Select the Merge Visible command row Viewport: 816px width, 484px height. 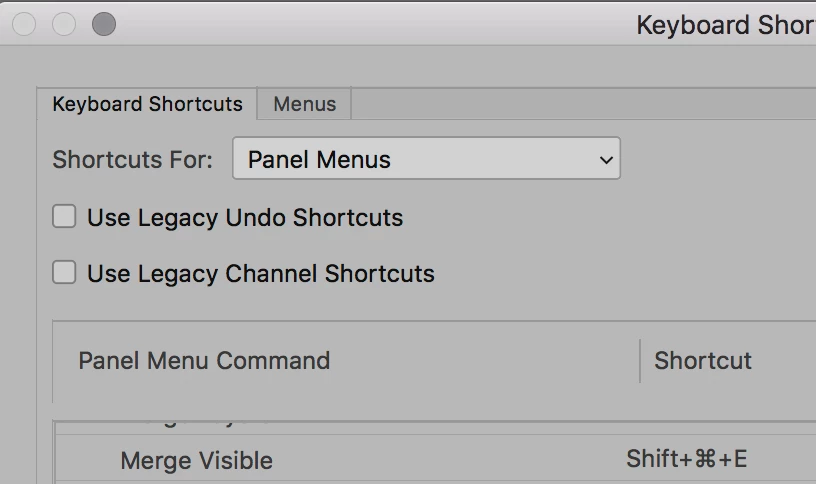click(x=196, y=460)
